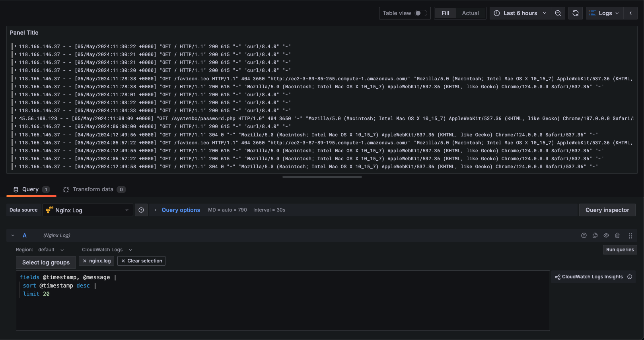Image resolution: width=644 pixels, height=340 pixels.
Task: Open the Last 6 hours time picker
Action: pyautogui.click(x=520, y=13)
